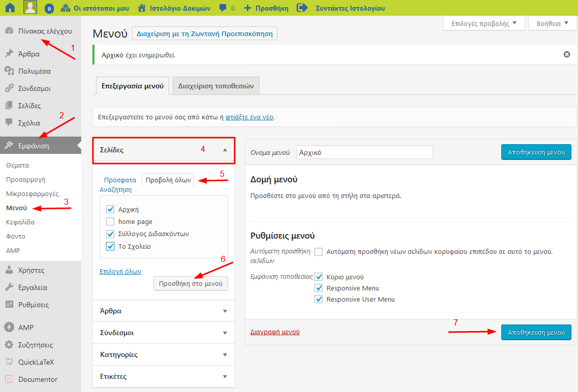Click the Εργαλεία wrench icon in the sidebar
The height and width of the screenshot is (392, 578).
(x=9, y=287)
